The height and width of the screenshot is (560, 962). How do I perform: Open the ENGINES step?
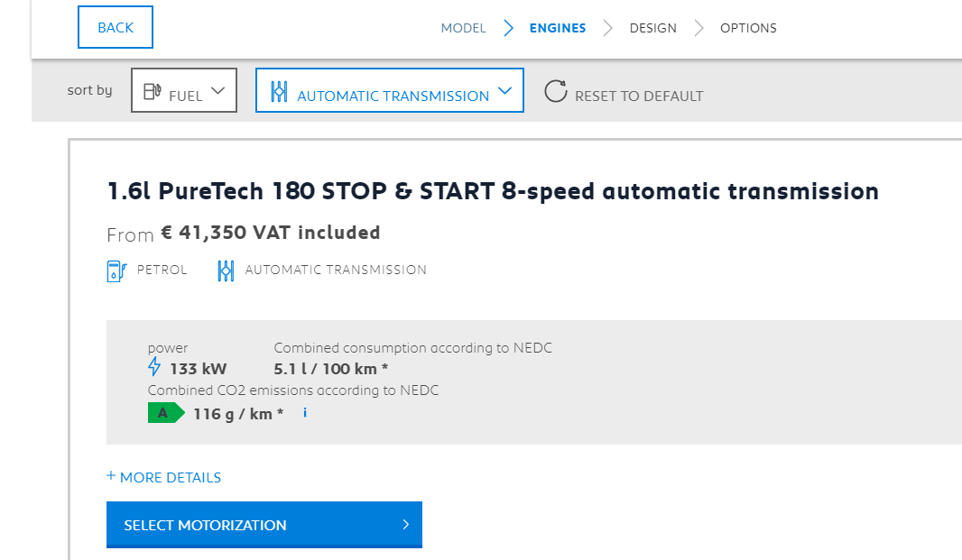558,28
